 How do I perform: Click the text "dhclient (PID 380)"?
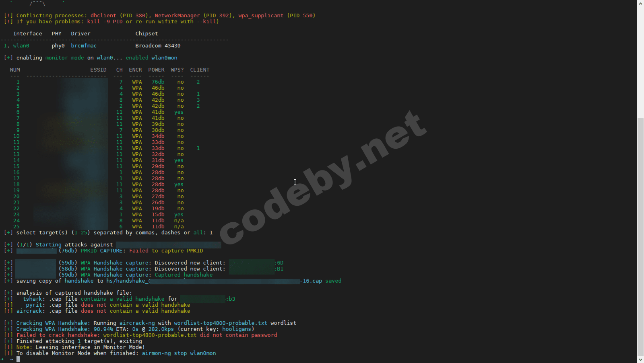(119, 16)
